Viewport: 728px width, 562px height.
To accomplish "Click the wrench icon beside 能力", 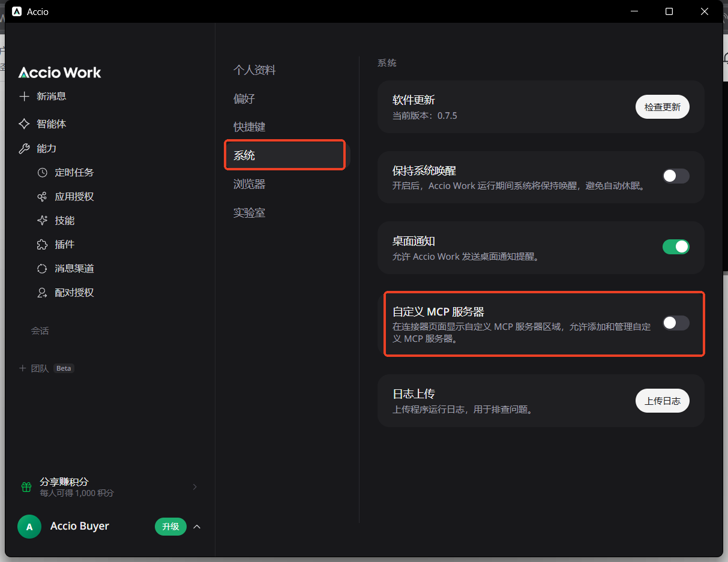I will coord(24,148).
